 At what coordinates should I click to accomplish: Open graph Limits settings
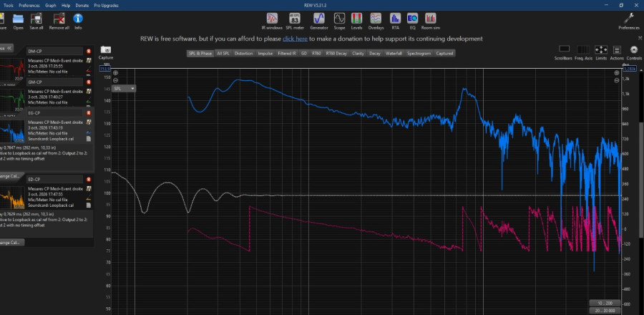tap(601, 49)
